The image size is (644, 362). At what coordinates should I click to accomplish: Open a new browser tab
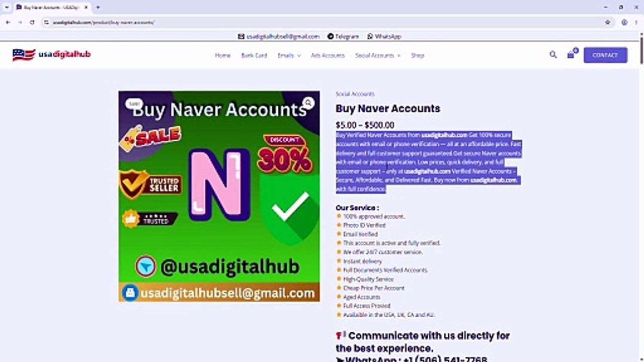tap(98, 8)
